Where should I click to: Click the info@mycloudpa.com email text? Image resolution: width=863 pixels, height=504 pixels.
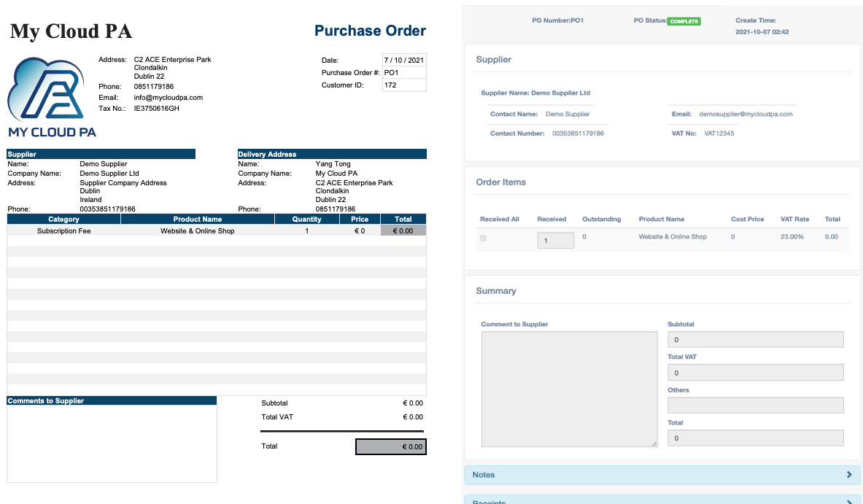click(x=169, y=98)
